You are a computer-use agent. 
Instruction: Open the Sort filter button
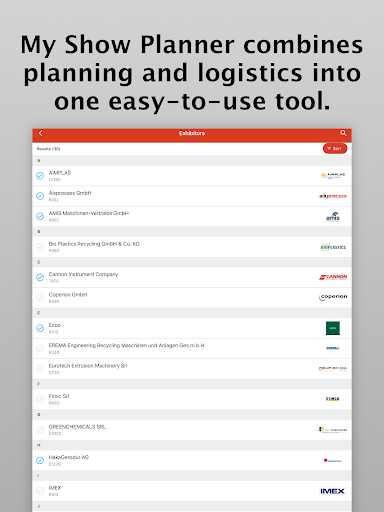335,149
